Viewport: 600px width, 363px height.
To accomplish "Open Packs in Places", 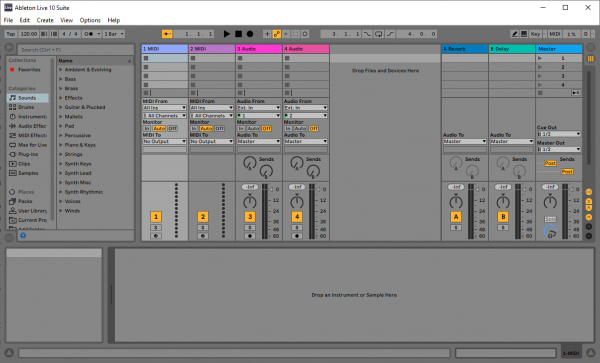I will click(25, 201).
